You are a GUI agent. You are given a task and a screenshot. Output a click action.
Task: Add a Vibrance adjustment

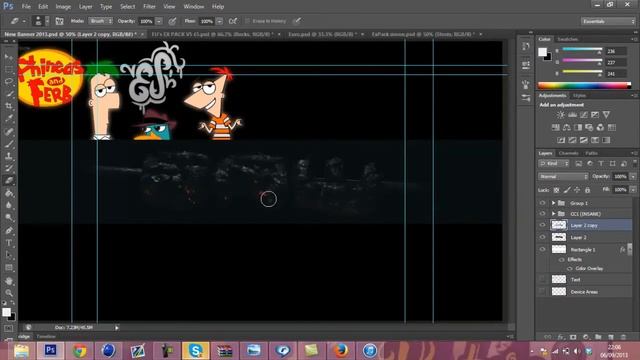pos(607,115)
